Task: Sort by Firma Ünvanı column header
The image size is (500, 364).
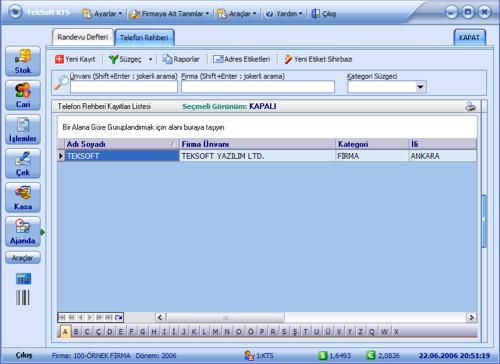Action: point(257,144)
